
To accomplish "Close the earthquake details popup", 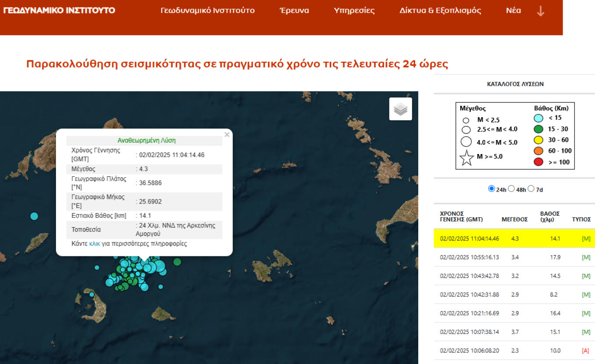I will (227, 135).
